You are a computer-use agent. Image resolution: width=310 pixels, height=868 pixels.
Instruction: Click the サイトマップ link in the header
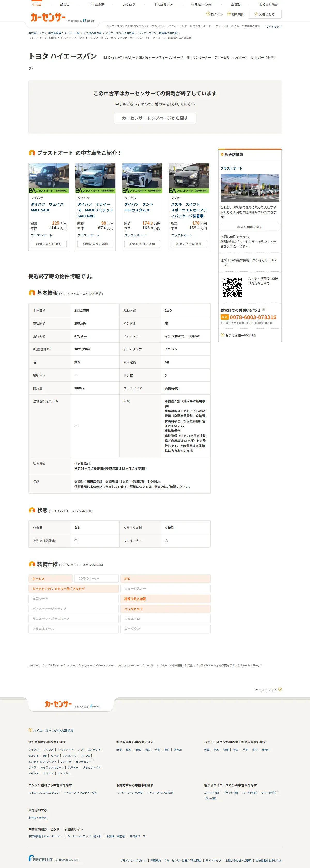(x=274, y=27)
